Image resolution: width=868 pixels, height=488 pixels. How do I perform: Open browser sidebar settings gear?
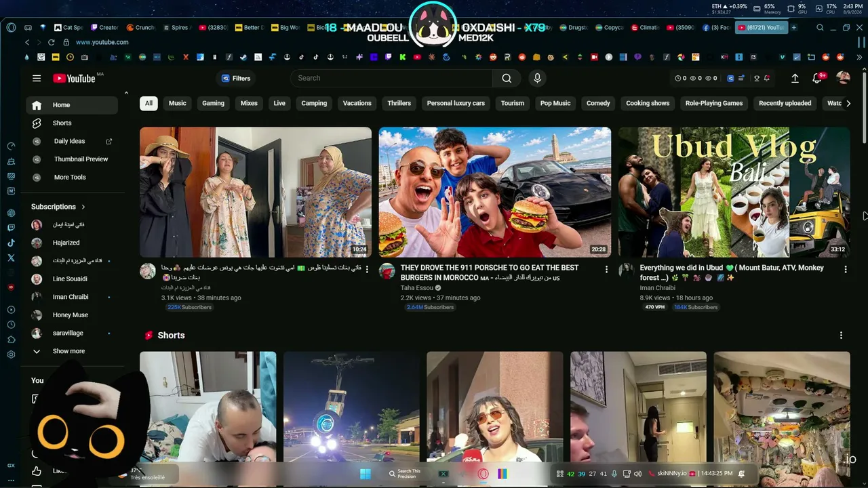pos(11,354)
